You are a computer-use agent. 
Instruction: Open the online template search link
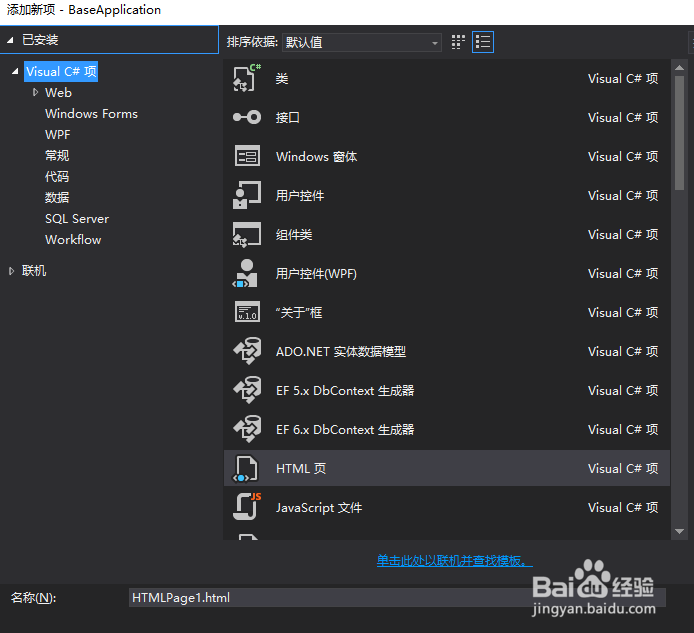point(455,561)
